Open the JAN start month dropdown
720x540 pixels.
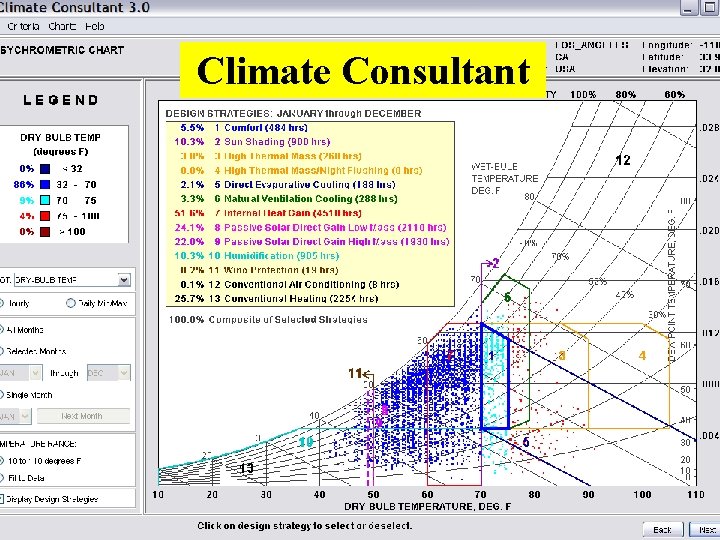(x=35, y=373)
